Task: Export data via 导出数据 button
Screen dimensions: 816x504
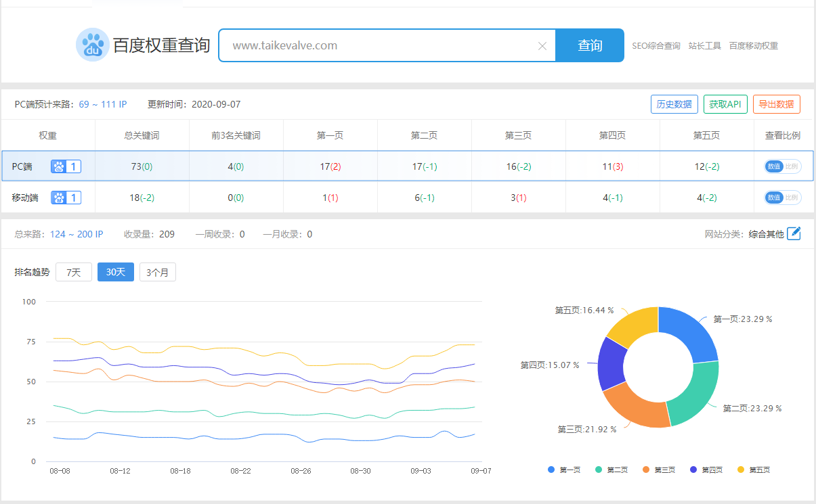Action: [x=776, y=104]
